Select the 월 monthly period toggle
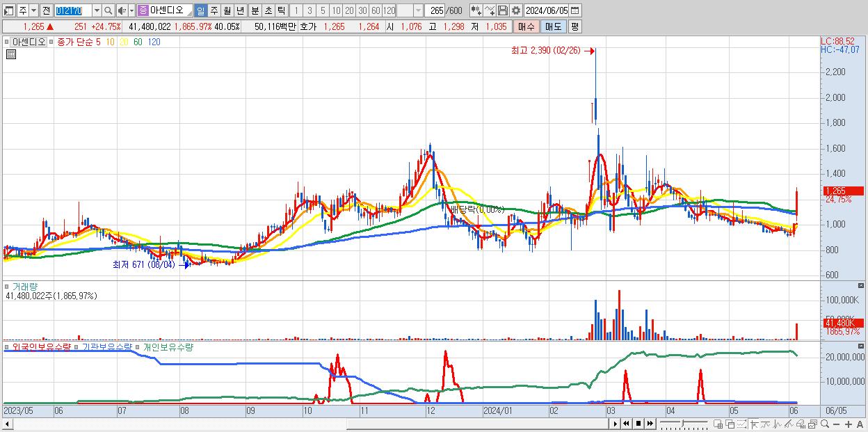868x432 pixels. [x=227, y=10]
